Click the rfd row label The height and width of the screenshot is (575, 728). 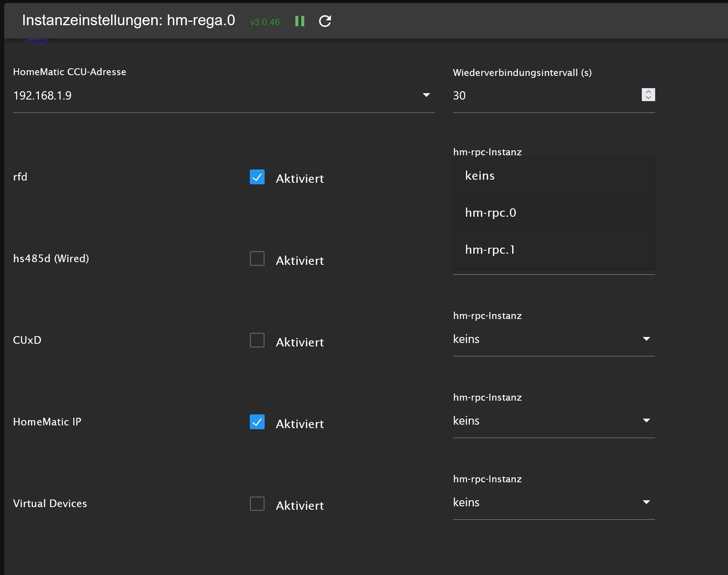click(x=20, y=177)
